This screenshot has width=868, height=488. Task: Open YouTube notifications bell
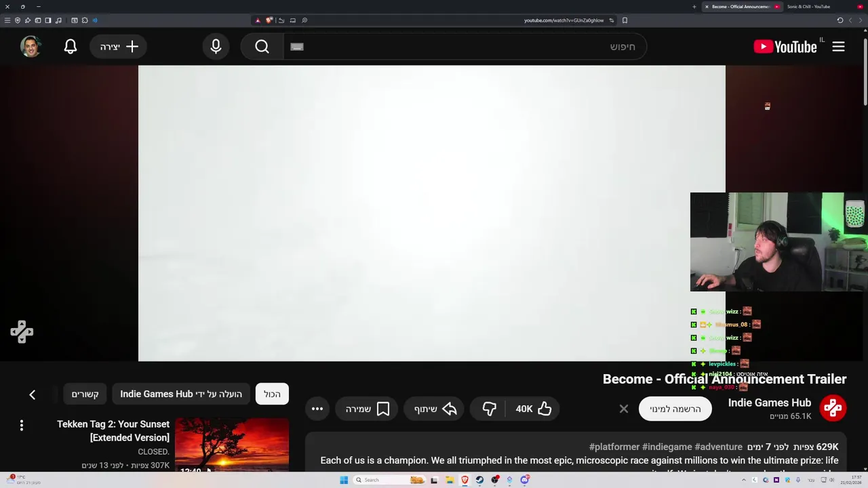(71, 47)
